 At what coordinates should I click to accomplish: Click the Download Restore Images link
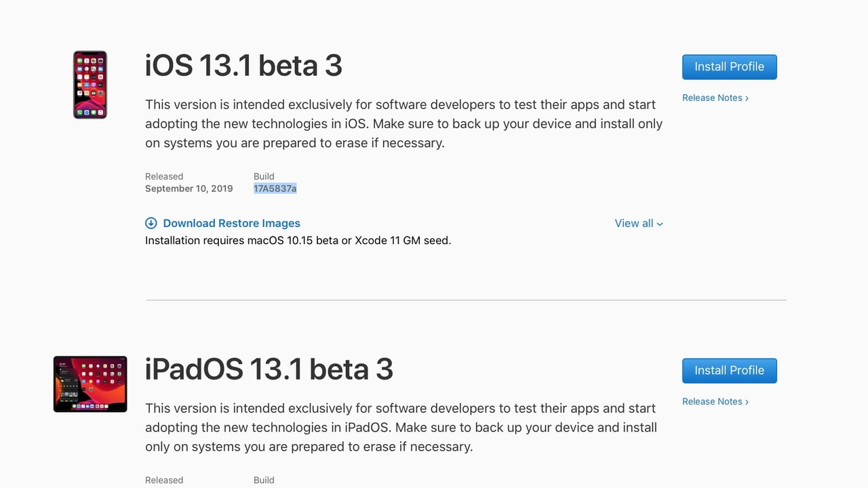(x=231, y=223)
